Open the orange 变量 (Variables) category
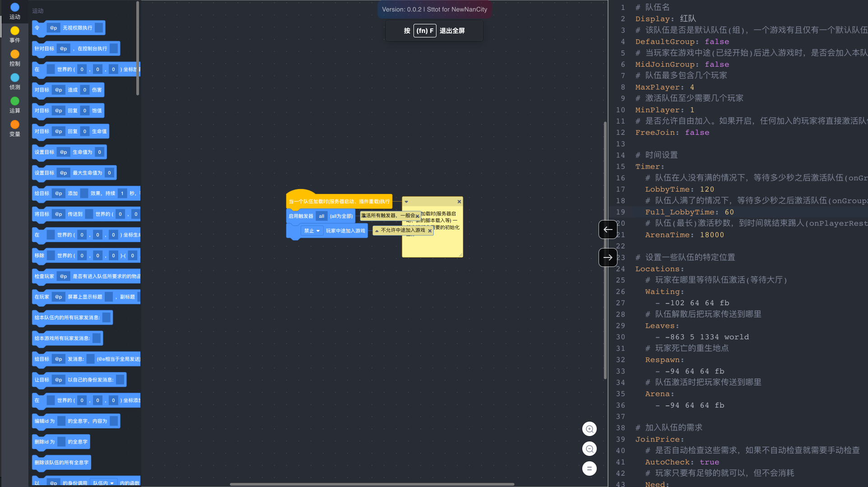 14,128
